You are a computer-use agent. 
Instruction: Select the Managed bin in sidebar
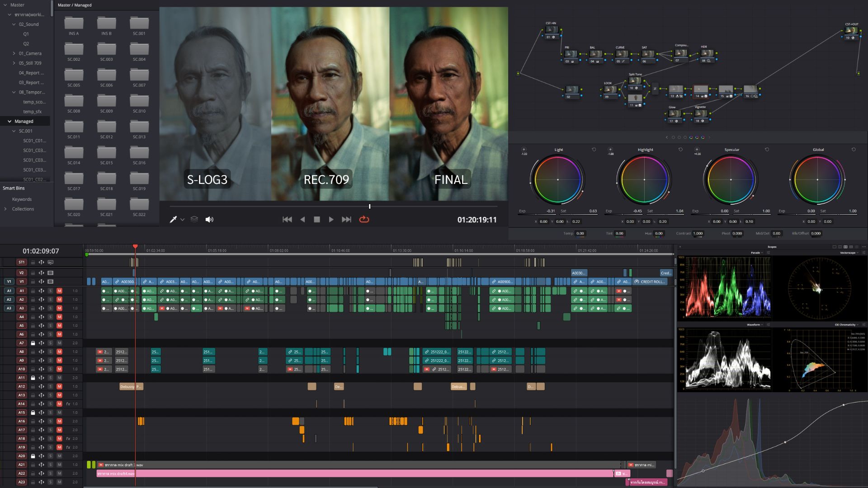24,121
